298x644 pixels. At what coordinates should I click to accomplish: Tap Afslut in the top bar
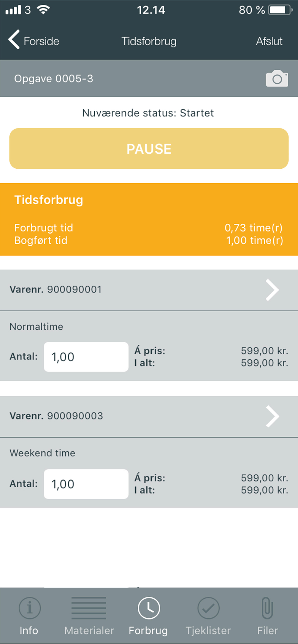[269, 41]
